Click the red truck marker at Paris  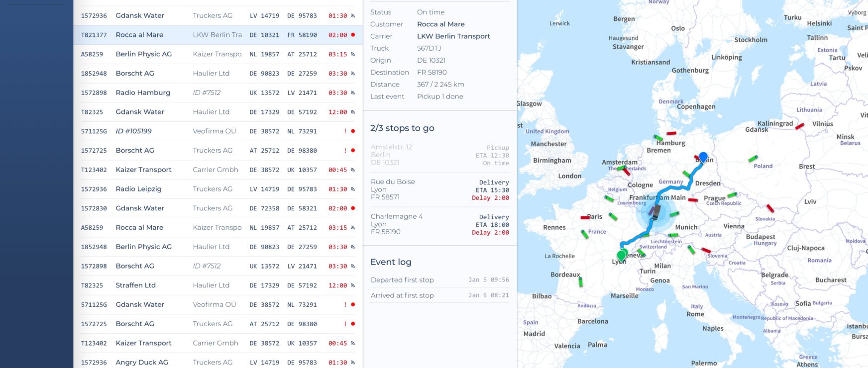585,217
